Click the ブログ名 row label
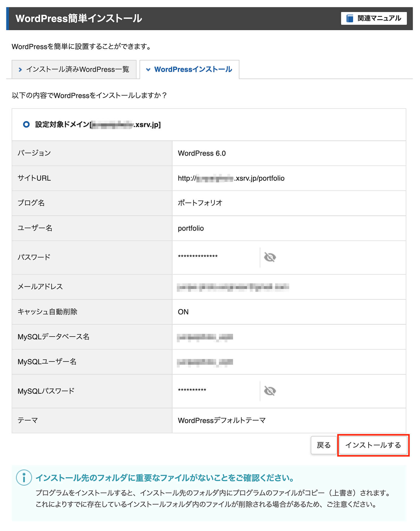This screenshot has height=531, width=420. [x=31, y=203]
